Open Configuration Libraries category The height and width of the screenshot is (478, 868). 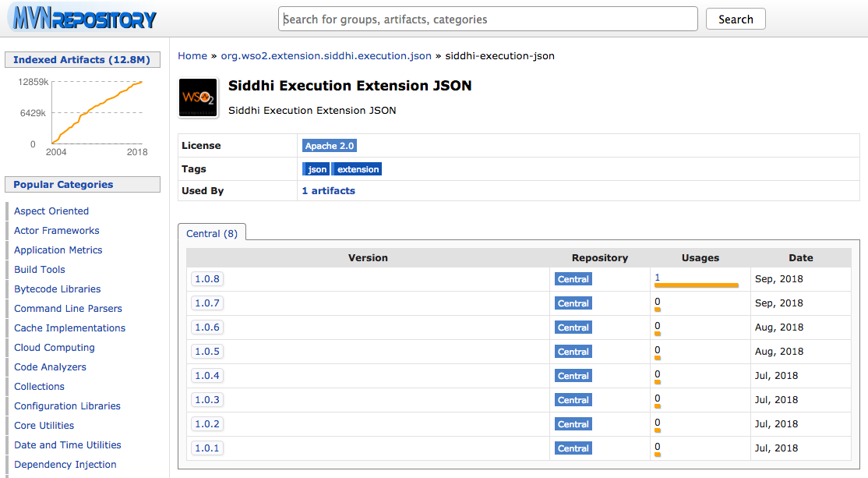[x=68, y=406]
